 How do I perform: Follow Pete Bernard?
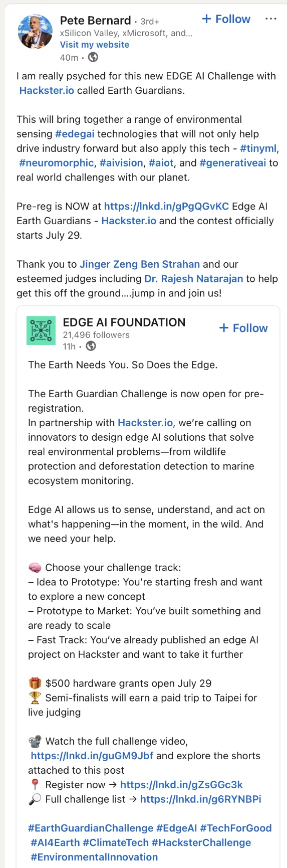click(226, 19)
